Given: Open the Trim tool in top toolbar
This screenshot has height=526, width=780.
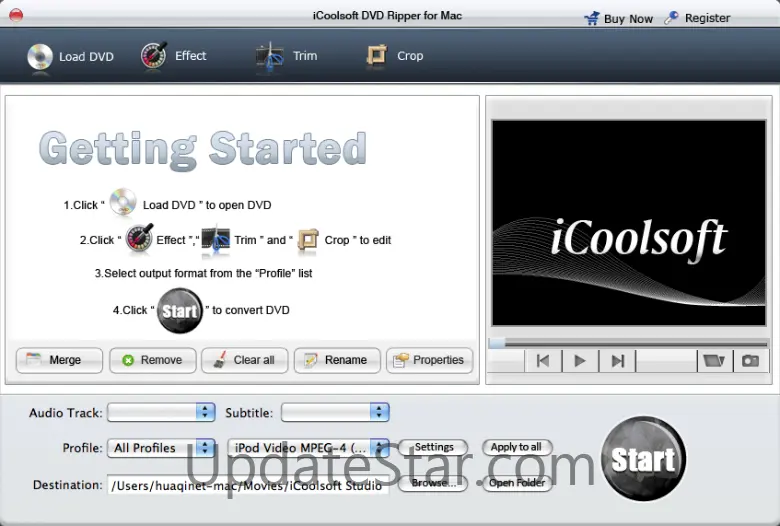Looking at the screenshot, I should click(286, 56).
